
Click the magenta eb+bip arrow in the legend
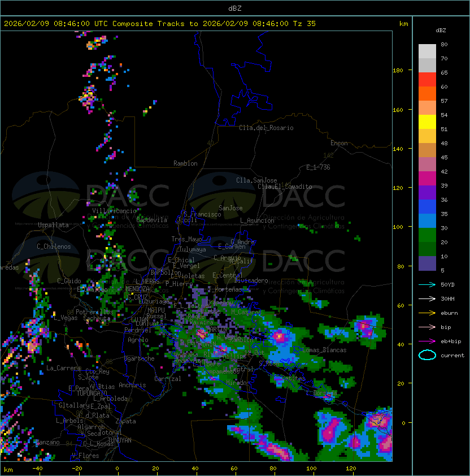click(x=427, y=341)
